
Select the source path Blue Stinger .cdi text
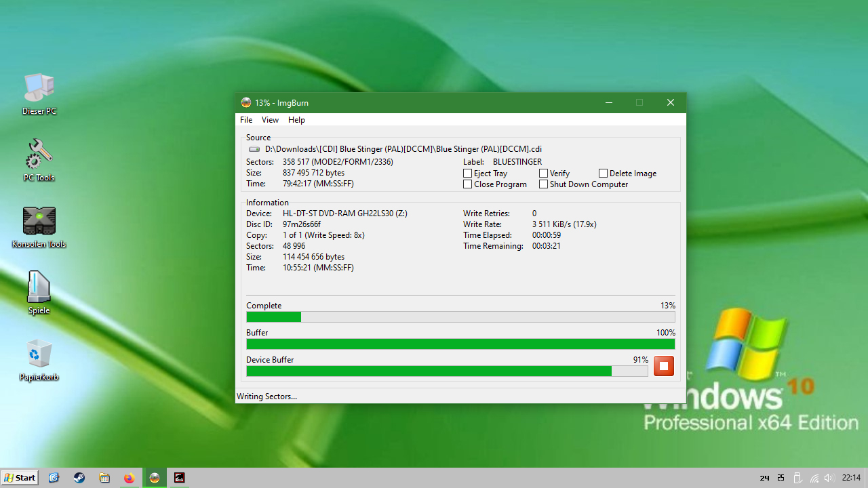[403, 149]
